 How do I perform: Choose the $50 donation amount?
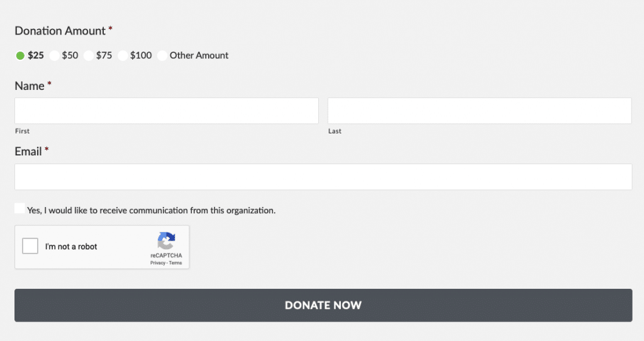click(x=54, y=55)
